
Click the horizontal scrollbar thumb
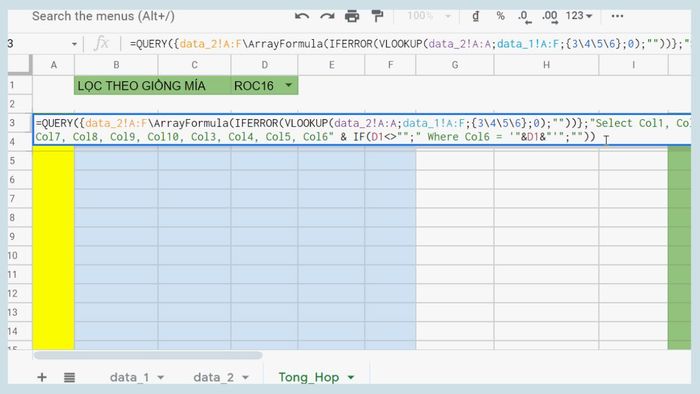click(x=148, y=356)
